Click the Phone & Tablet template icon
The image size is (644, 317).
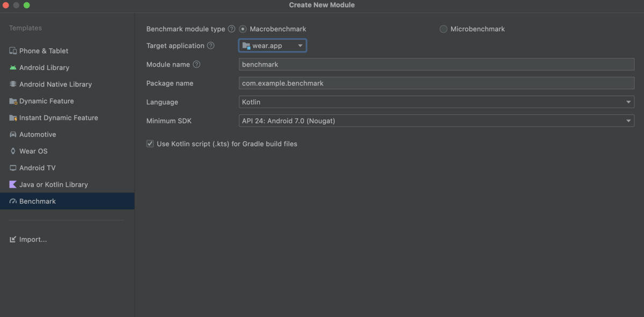[x=13, y=51]
